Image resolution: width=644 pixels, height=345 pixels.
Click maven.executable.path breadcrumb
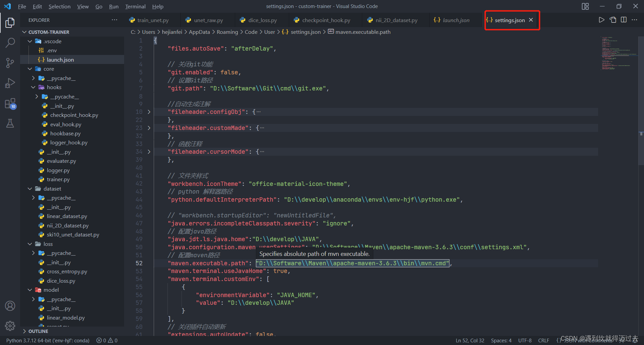(x=359, y=32)
